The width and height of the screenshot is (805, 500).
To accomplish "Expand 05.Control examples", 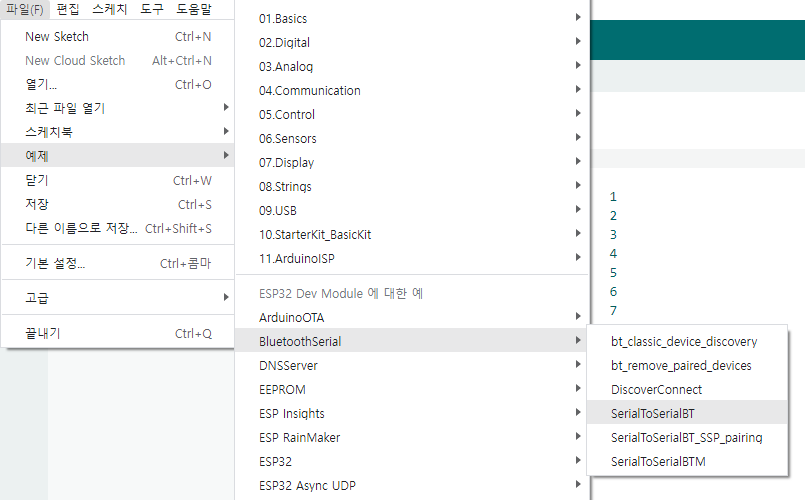I will [x=412, y=114].
